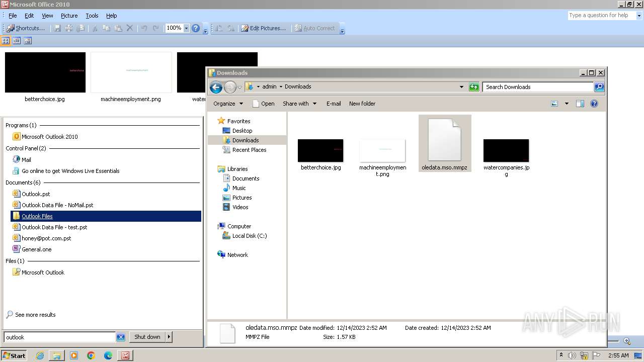The height and width of the screenshot is (362, 644).
Task: Click the Search Downloads field
Action: point(538,87)
